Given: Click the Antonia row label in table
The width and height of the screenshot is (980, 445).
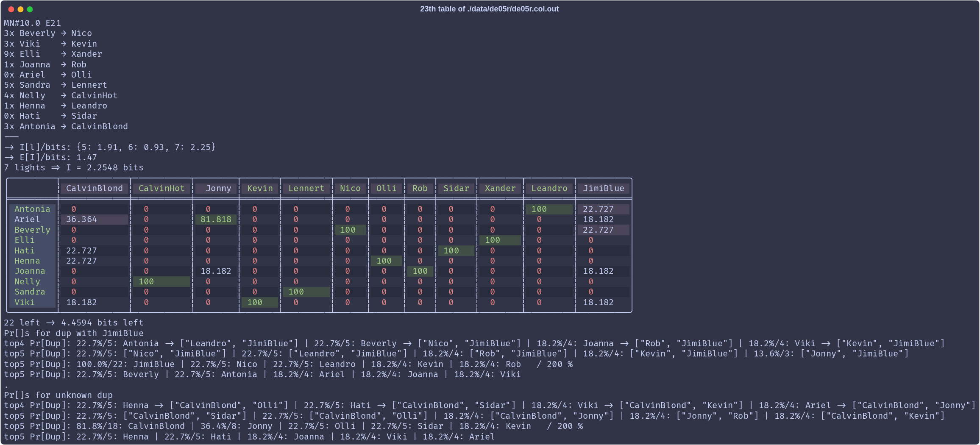Looking at the screenshot, I should [x=32, y=209].
